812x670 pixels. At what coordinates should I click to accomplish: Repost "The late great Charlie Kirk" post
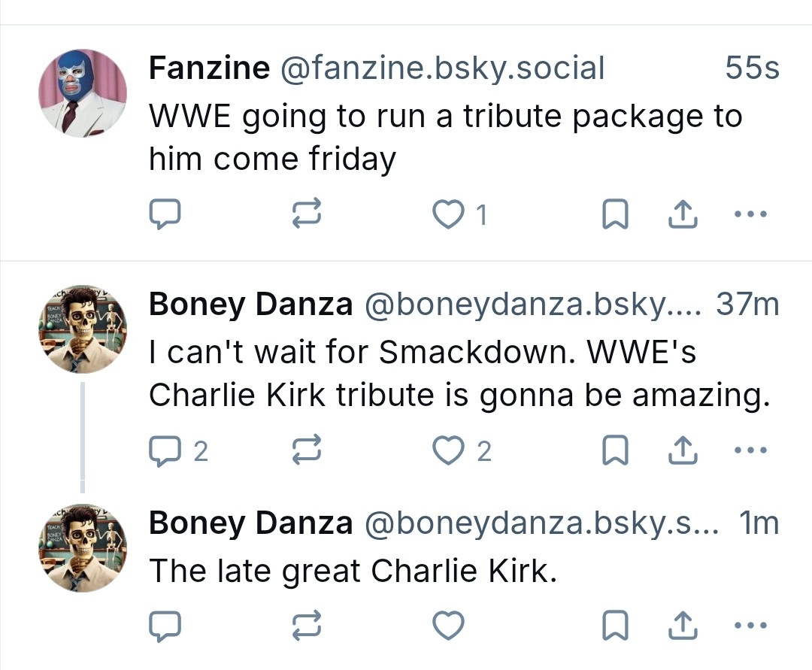click(x=307, y=625)
